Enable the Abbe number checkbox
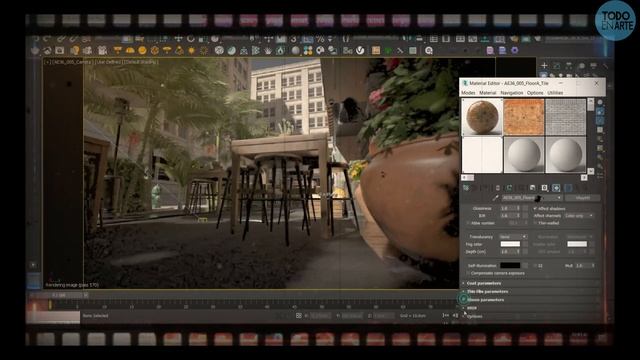Viewport: 640px width, 360px height. click(x=469, y=223)
